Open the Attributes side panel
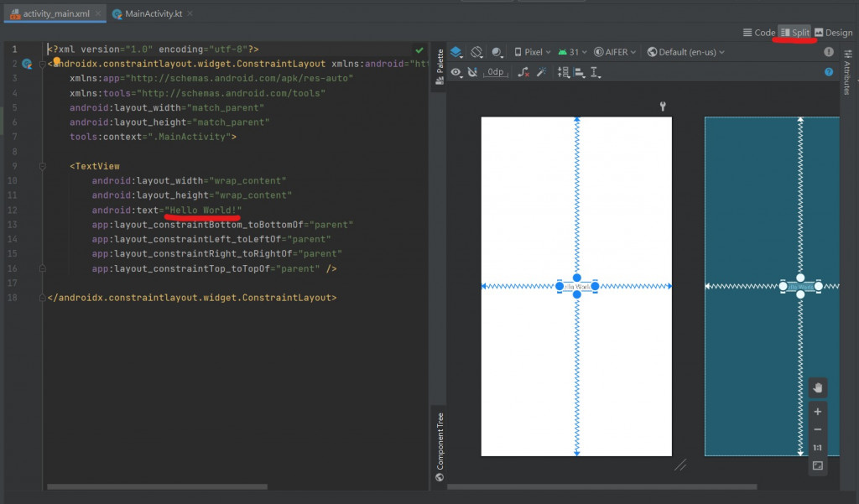859x504 pixels. tap(847, 72)
